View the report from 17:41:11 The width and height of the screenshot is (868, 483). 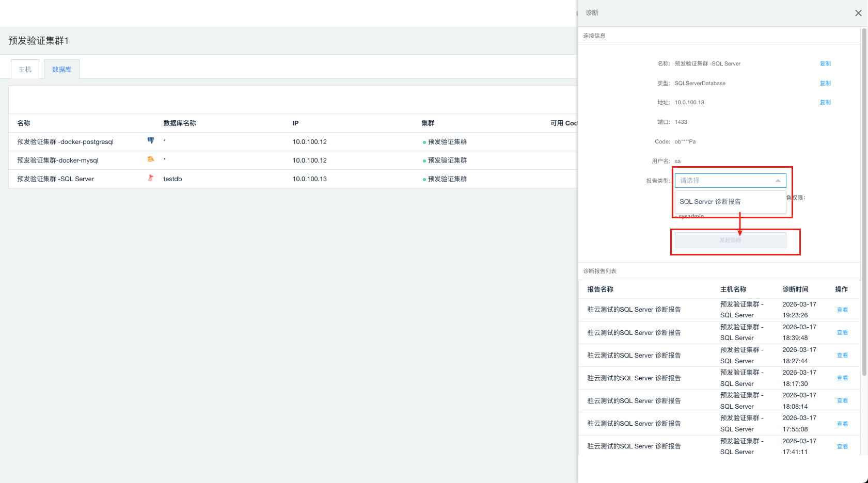842,447
